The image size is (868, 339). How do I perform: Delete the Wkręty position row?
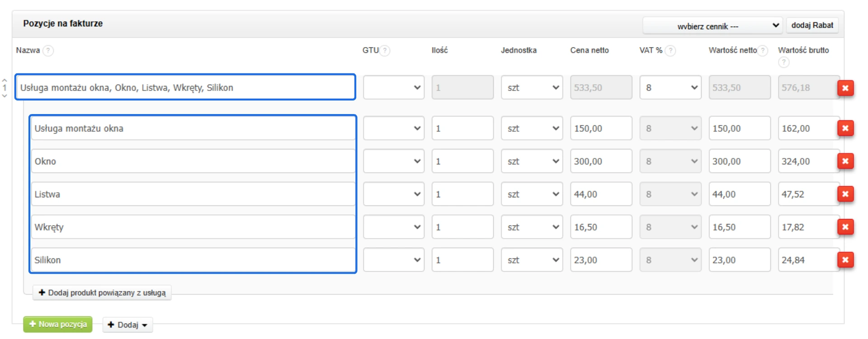tap(845, 227)
